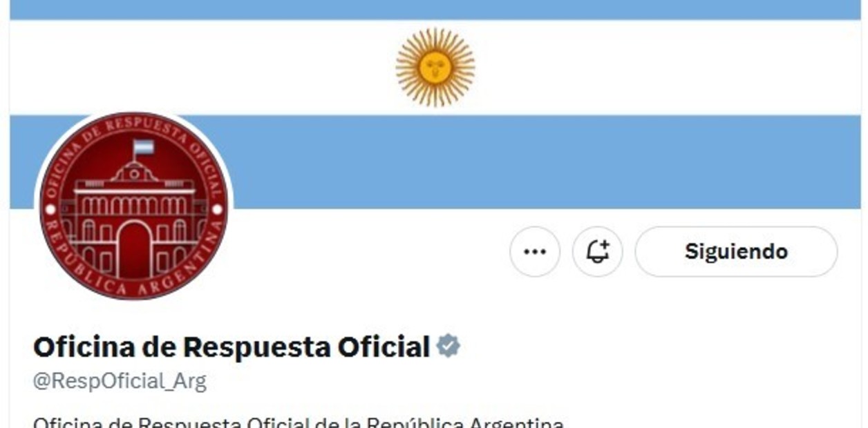Click the Siguiendo button to unfollow
The height and width of the screenshot is (428, 868).
pyautogui.click(x=736, y=252)
